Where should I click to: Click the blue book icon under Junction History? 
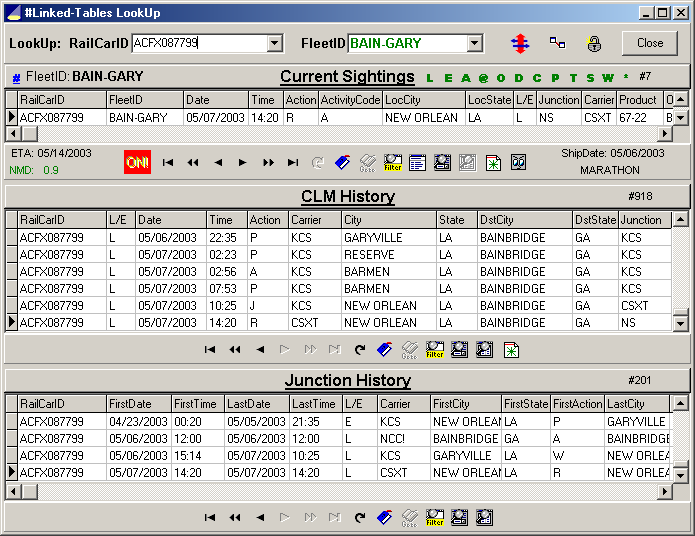coord(384,518)
